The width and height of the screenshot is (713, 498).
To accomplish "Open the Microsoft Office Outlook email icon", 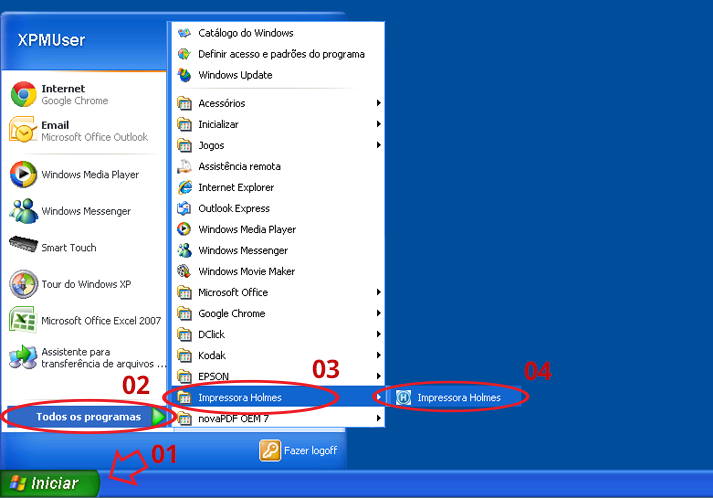I will pos(23,130).
